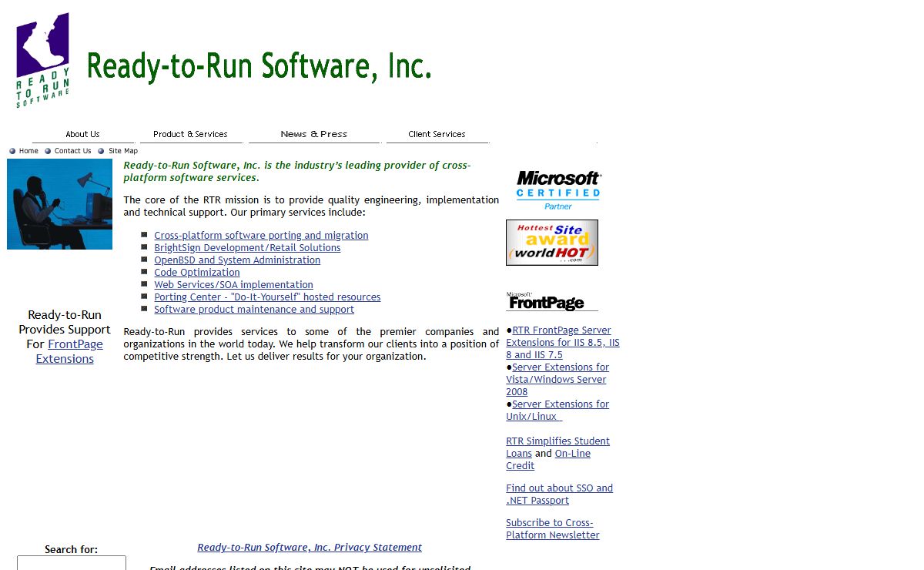Open Server Extensions for Vista/Windows Server 2008
Image resolution: width=924 pixels, height=570 pixels.
click(x=557, y=380)
